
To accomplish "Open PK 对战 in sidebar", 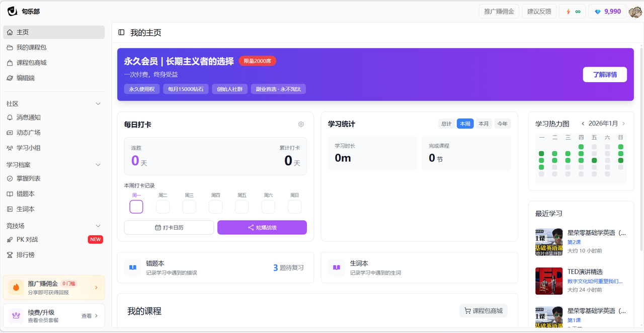I will pos(27,239).
